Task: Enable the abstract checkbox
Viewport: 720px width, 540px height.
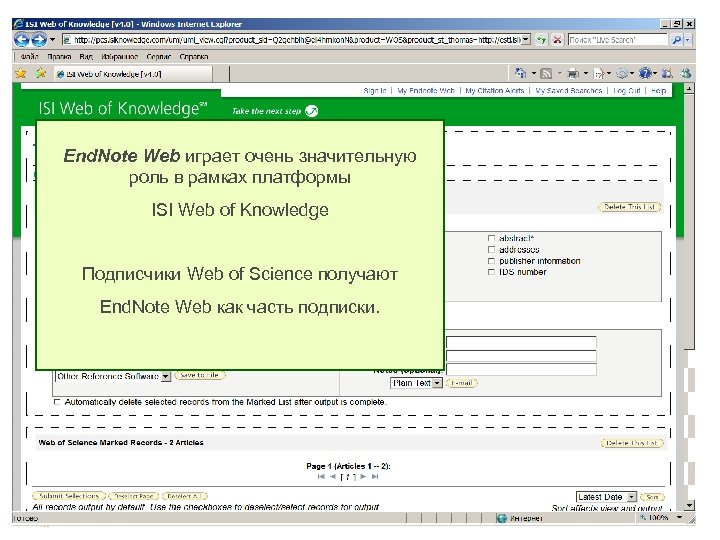Action: tap(491, 238)
